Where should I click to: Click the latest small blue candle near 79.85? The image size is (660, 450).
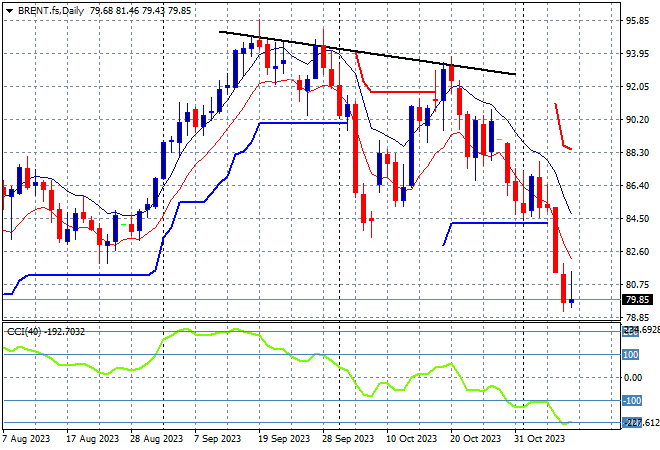point(572,301)
